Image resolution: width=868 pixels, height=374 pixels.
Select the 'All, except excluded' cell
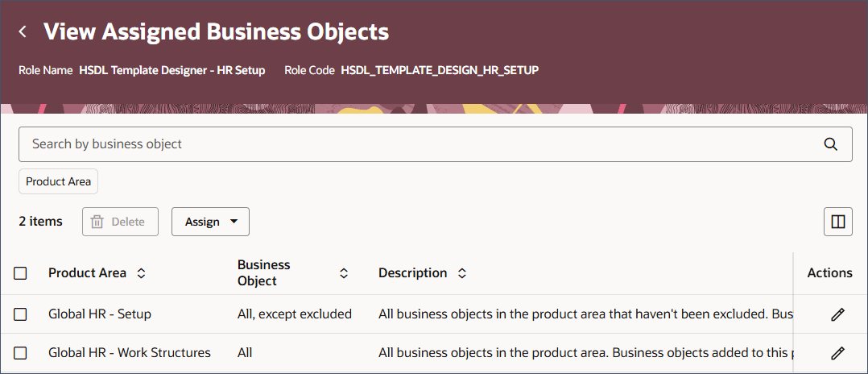295,314
